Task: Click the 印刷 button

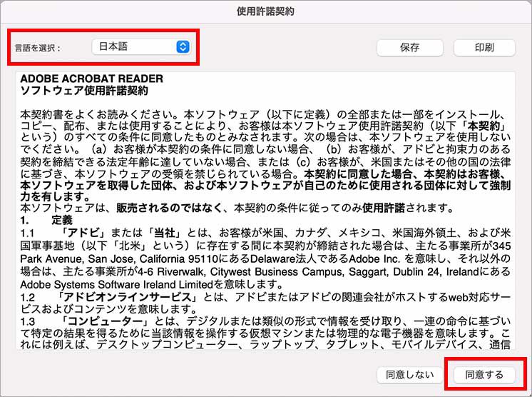Action: [484, 48]
